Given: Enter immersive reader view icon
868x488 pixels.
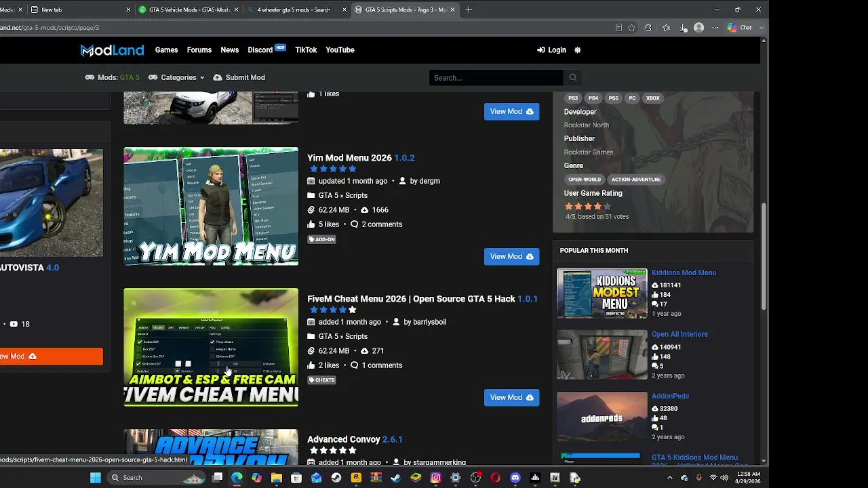Looking at the screenshot, I should [618, 28].
